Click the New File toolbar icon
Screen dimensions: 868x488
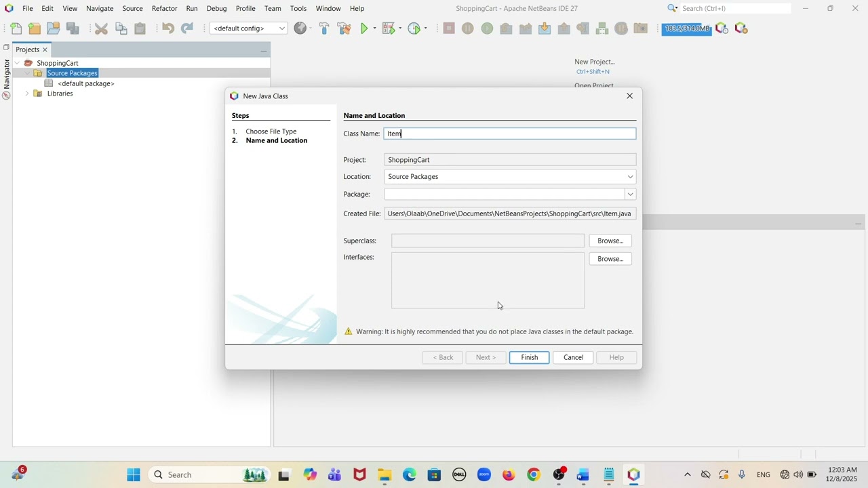point(16,28)
